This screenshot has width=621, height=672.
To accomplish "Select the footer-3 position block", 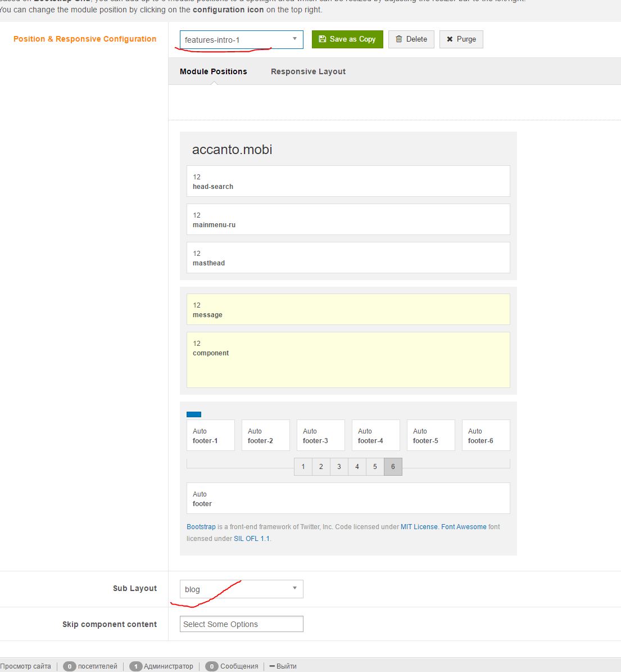I will pos(321,435).
